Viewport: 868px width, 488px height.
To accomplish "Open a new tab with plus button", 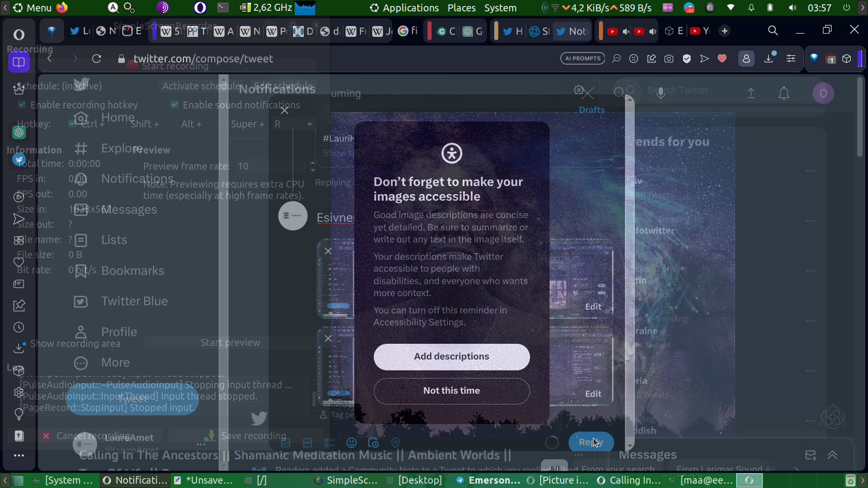I will [x=725, y=31].
